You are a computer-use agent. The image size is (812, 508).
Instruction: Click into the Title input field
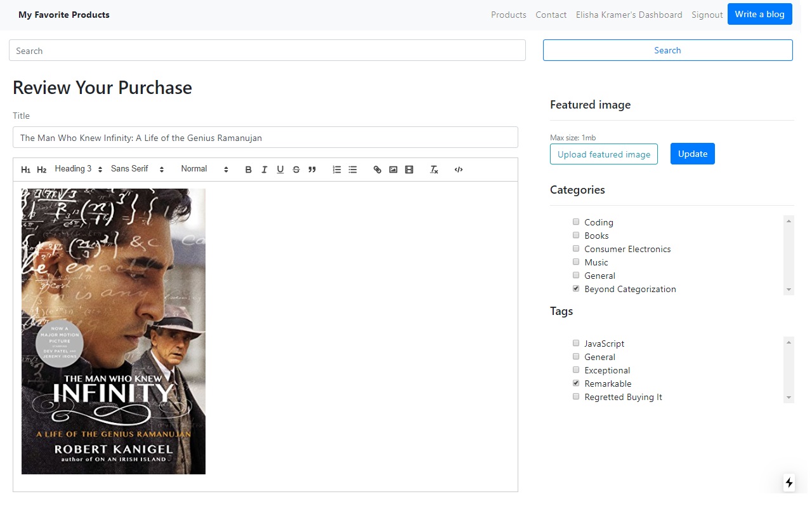tap(265, 138)
